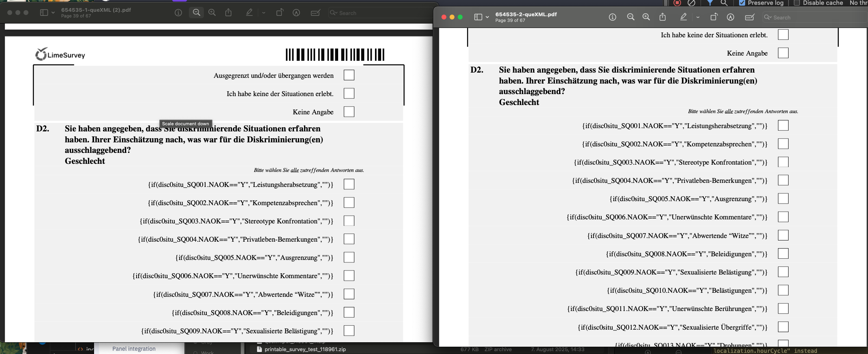
Task: Check left window SQ001 Leistungsherabsetzung box
Action: click(x=349, y=184)
